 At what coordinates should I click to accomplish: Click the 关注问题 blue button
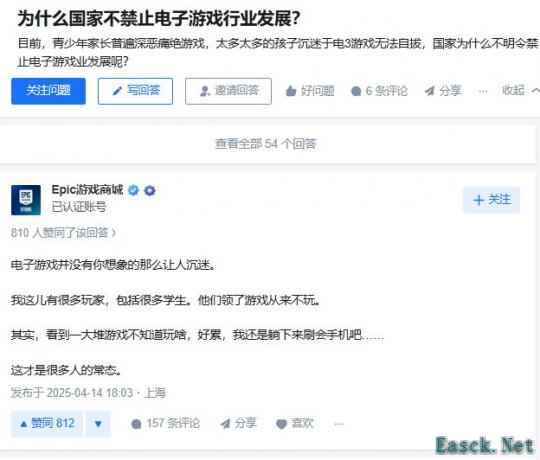pyautogui.click(x=48, y=91)
